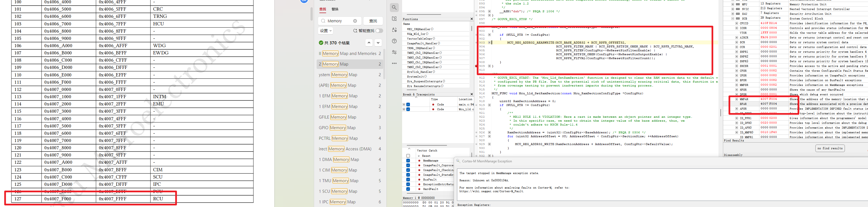Select 'II Memory Map and Memories' result
The width and height of the screenshot is (868, 207).
pos(350,53)
